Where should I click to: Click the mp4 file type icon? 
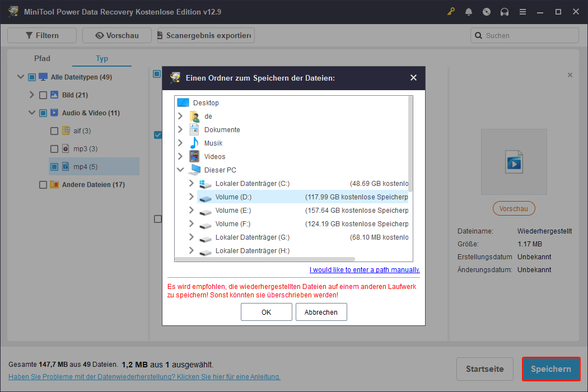(x=66, y=166)
